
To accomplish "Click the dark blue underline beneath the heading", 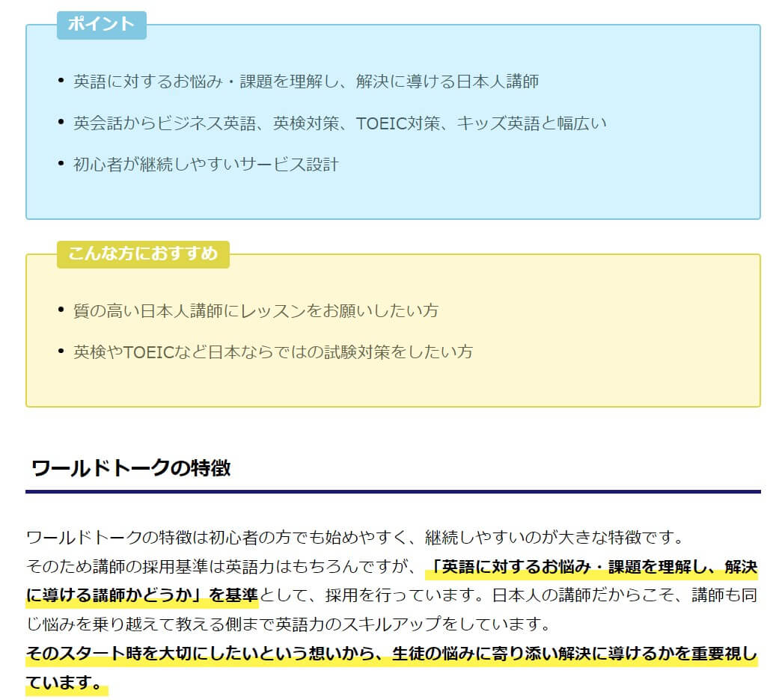I will coord(393,491).
